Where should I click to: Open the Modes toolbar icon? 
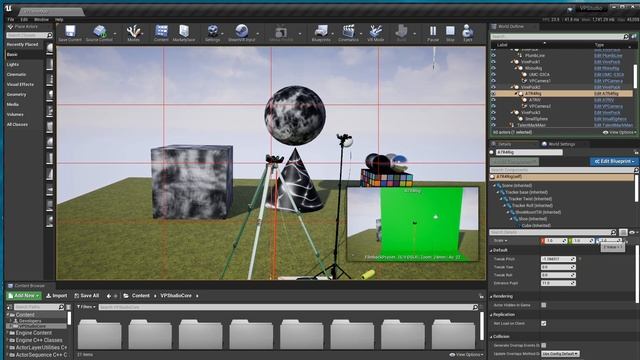click(x=133, y=31)
